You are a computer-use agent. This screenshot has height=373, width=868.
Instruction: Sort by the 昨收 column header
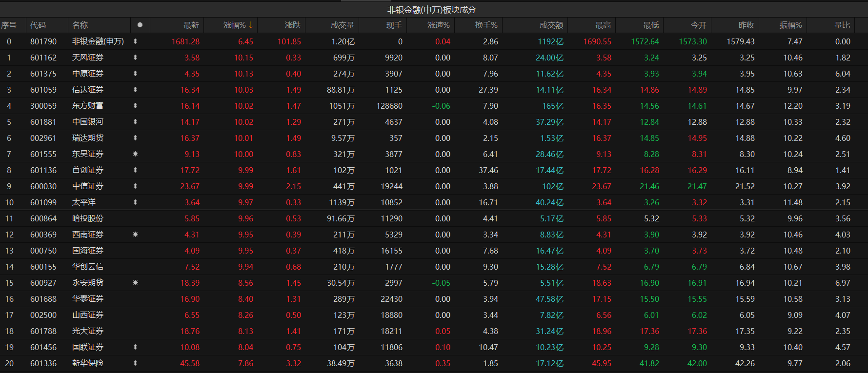[747, 25]
